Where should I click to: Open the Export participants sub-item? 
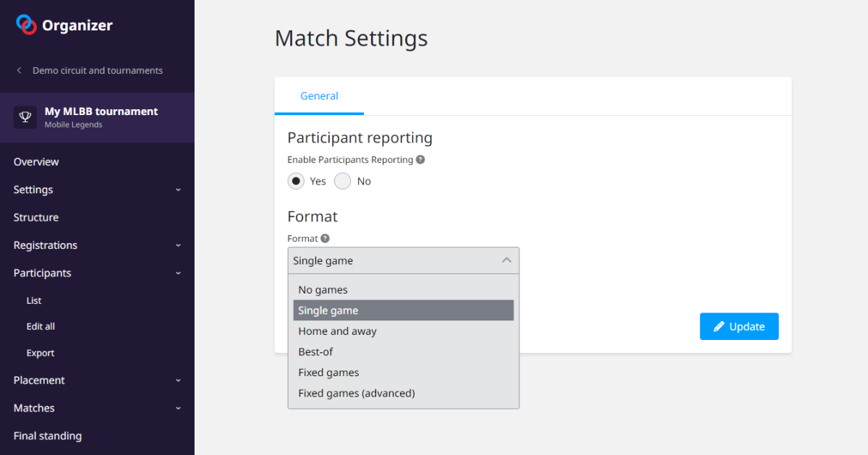pyautogui.click(x=41, y=353)
